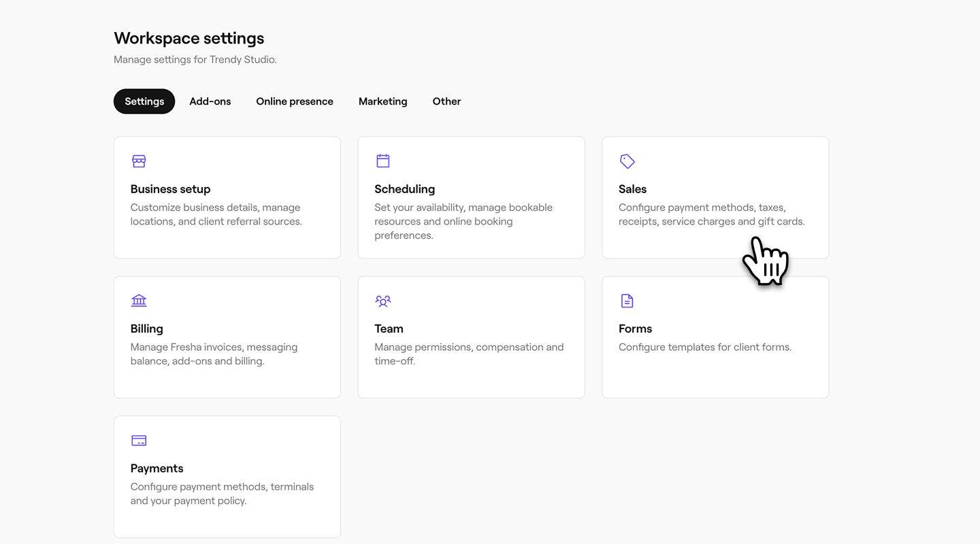
Task: Open the Online presence tab
Action: tap(295, 101)
